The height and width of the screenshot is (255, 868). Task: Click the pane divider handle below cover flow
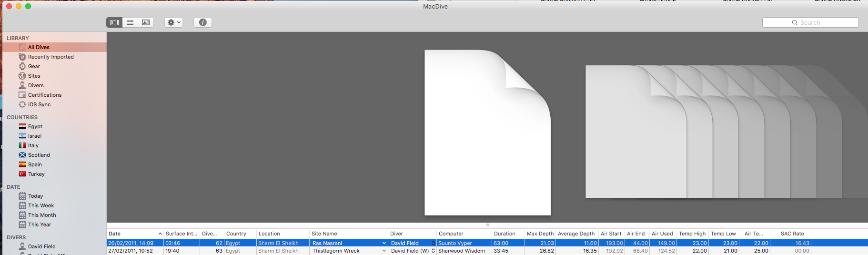[487, 225]
